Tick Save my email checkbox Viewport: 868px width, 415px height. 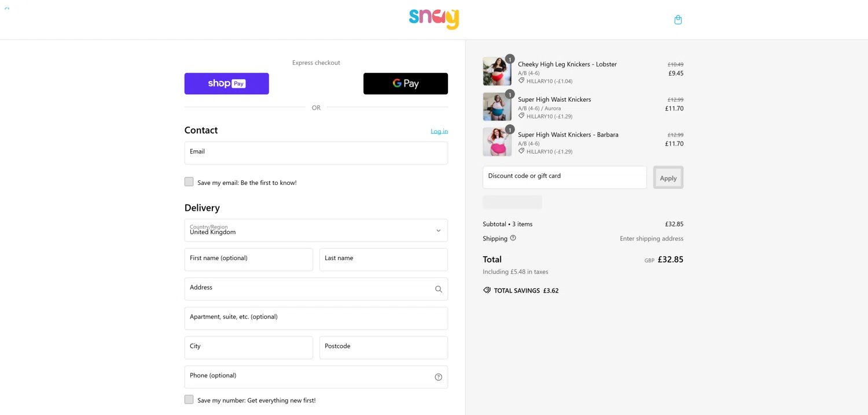click(189, 181)
